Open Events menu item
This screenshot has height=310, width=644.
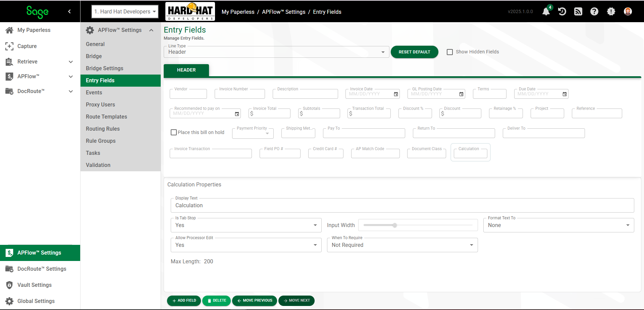[120, 92]
